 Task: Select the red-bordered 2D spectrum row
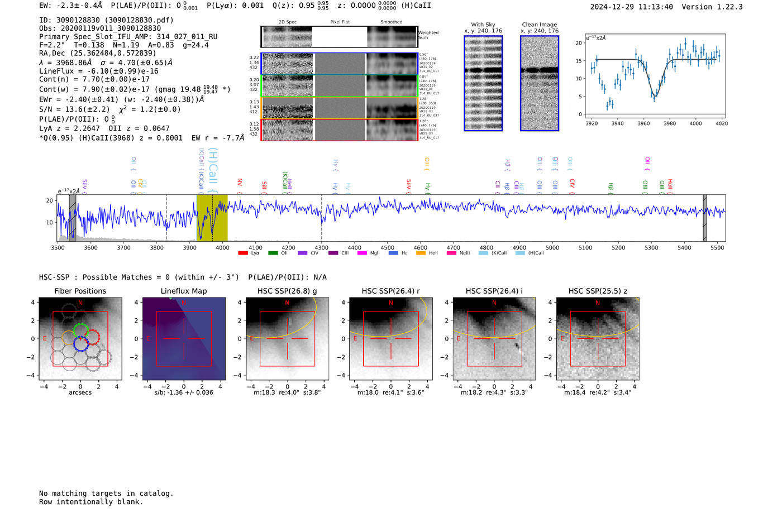[339, 130]
